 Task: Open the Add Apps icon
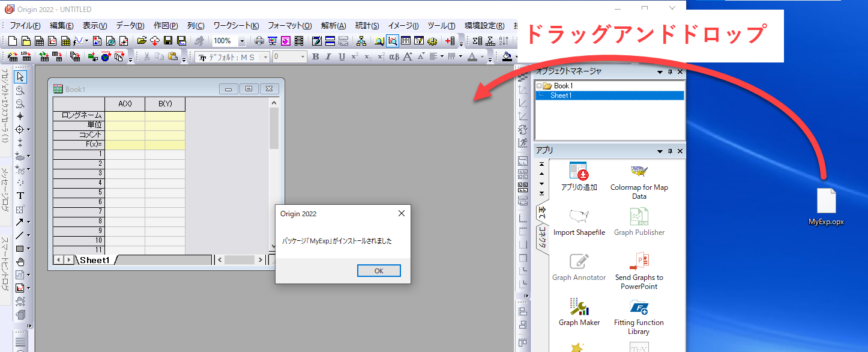[x=579, y=176]
